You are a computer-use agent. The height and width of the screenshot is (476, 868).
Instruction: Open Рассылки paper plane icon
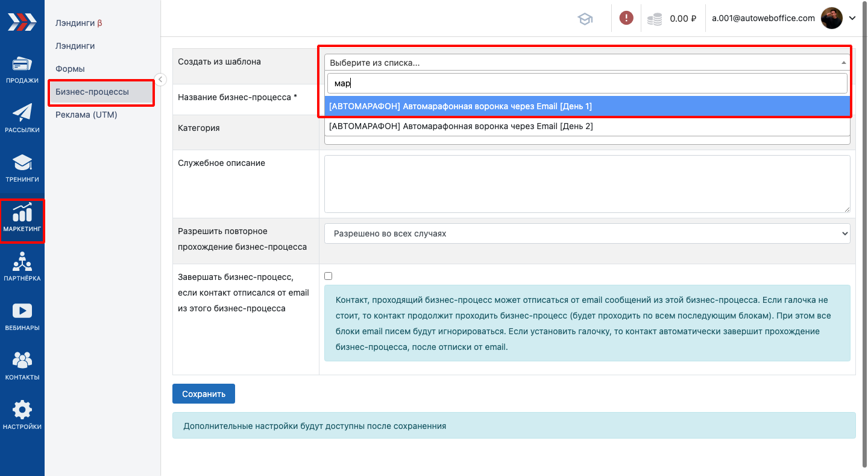point(22,118)
